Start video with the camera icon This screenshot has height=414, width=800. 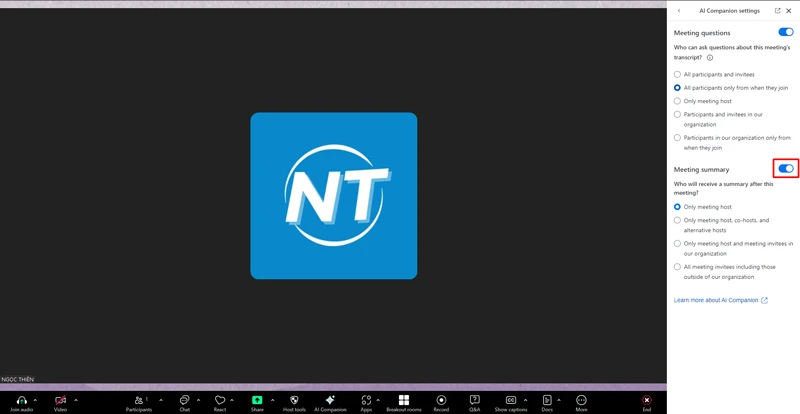pyautogui.click(x=60, y=400)
